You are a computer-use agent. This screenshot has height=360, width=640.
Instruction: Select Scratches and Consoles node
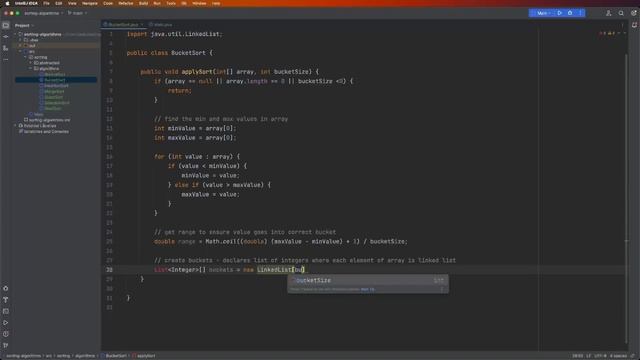[x=44, y=131]
